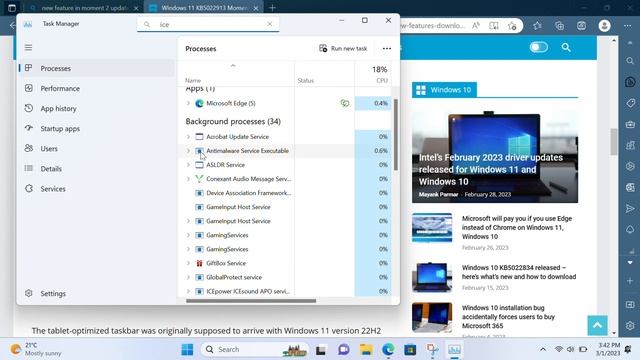Click the process list horizontal scrollbar

click(x=251, y=301)
